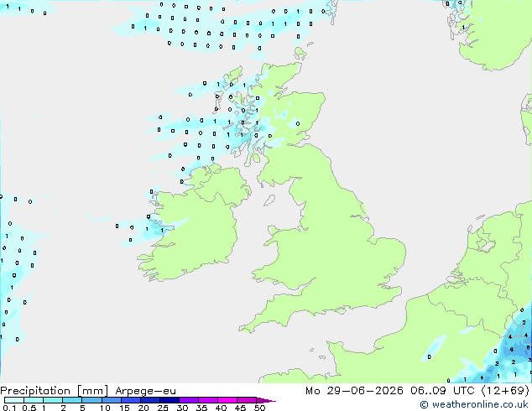Screen dimensions: 532x411
Task: Click the '20' legend scale value
Action: (143, 408)
